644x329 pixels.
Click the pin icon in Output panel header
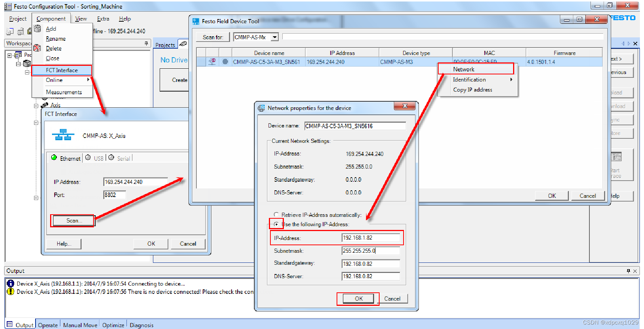[628, 271]
